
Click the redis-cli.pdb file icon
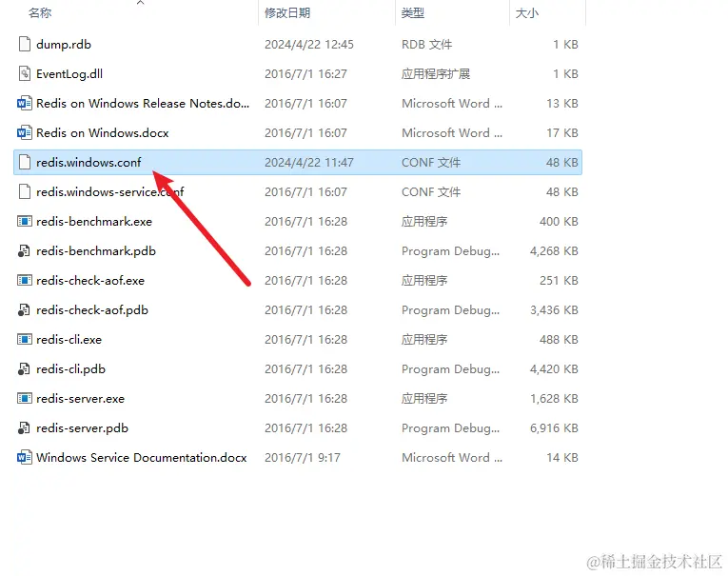click(24, 368)
